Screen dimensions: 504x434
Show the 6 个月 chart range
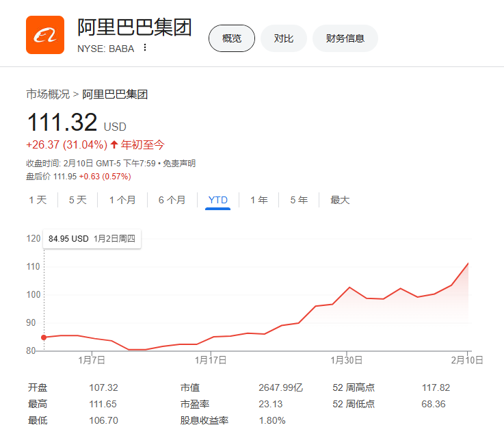pos(172,200)
